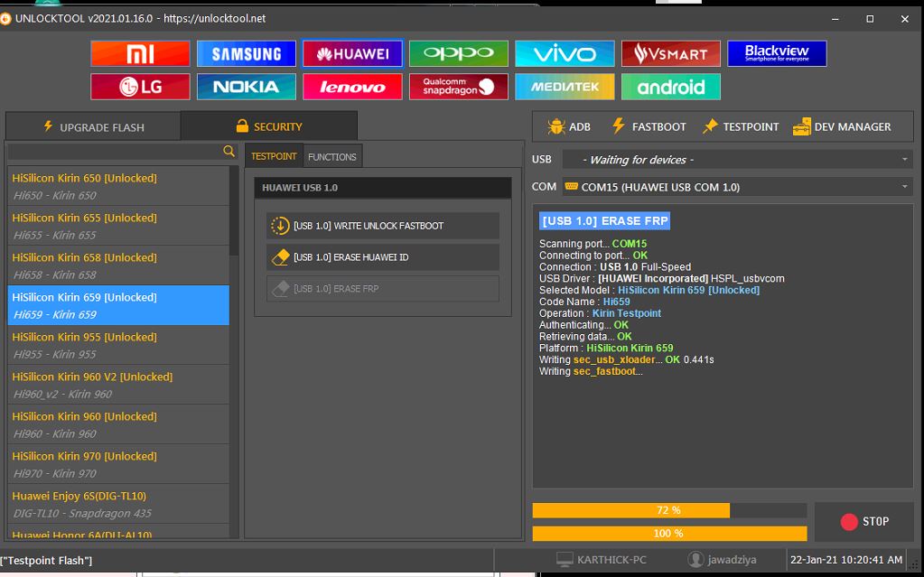Open the Testpoint sub-tab

point(274,156)
